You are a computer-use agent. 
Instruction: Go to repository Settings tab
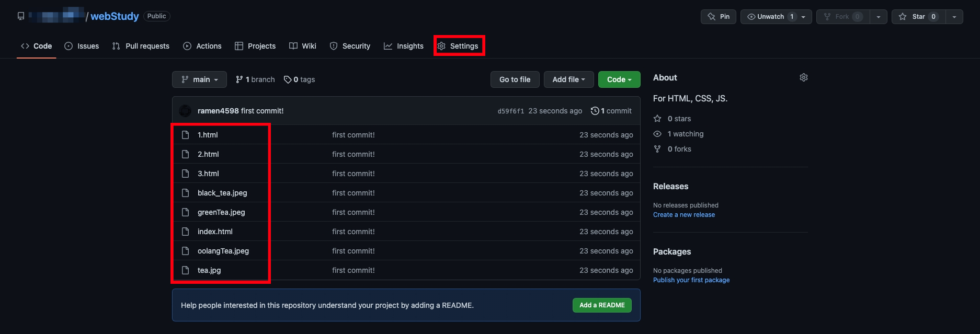click(x=458, y=46)
